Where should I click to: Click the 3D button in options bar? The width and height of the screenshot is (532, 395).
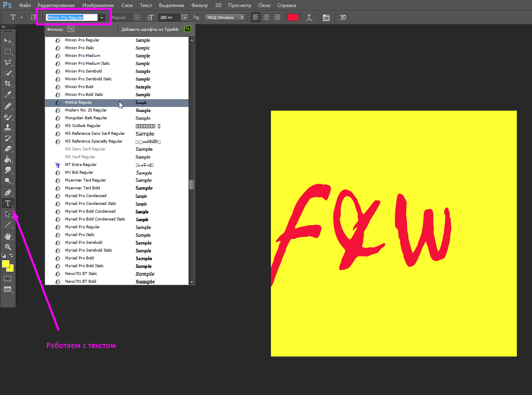click(x=343, y=17)
